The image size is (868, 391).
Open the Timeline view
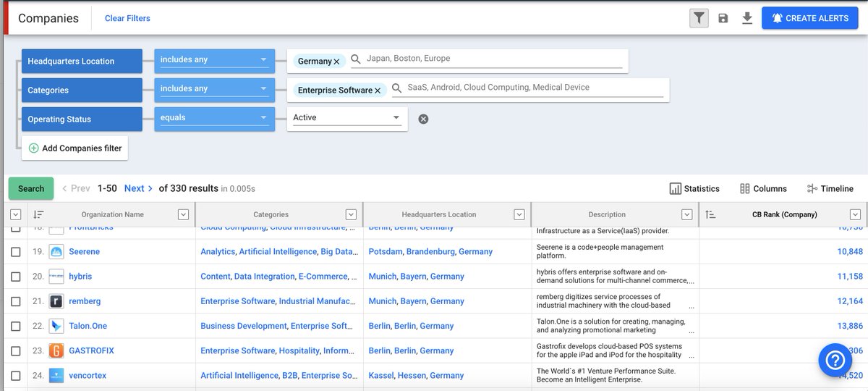pos(830,188)
